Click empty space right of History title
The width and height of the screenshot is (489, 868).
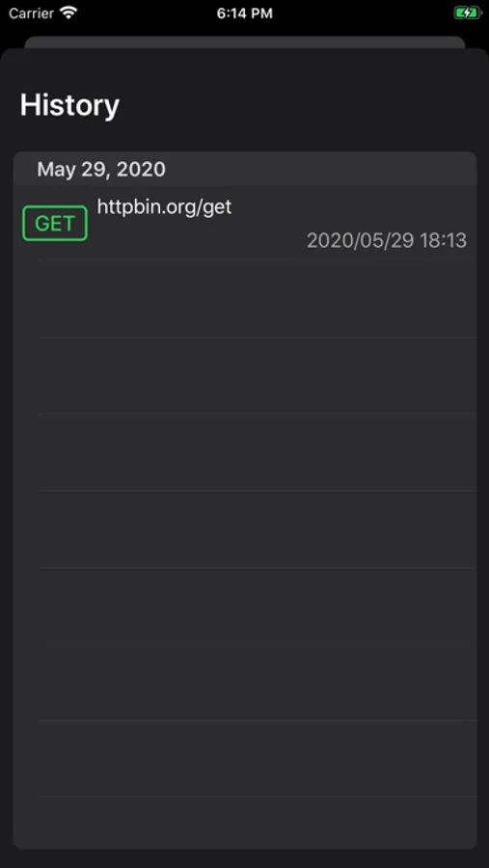299,104
